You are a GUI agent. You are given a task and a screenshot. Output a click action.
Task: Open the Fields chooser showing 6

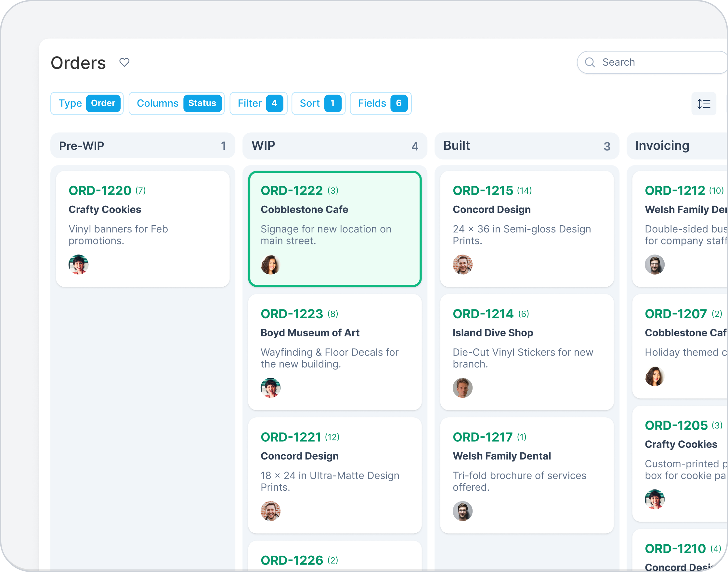381,103
